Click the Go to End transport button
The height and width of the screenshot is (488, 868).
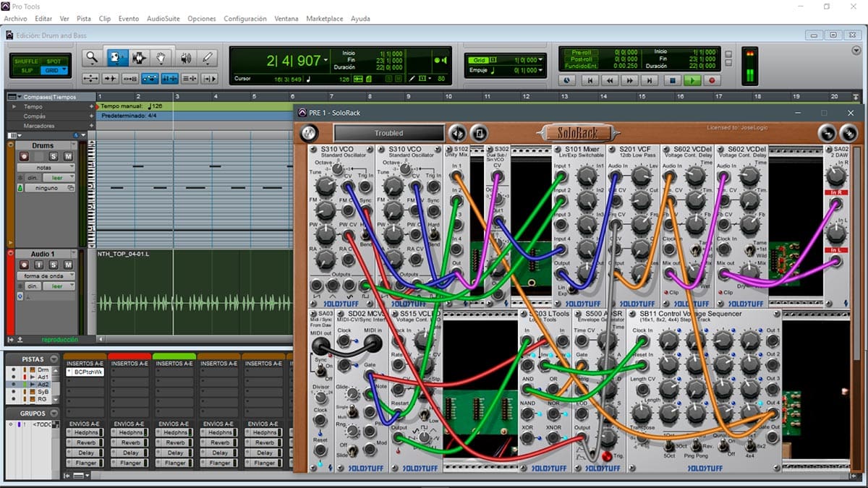tap(650, 81)
